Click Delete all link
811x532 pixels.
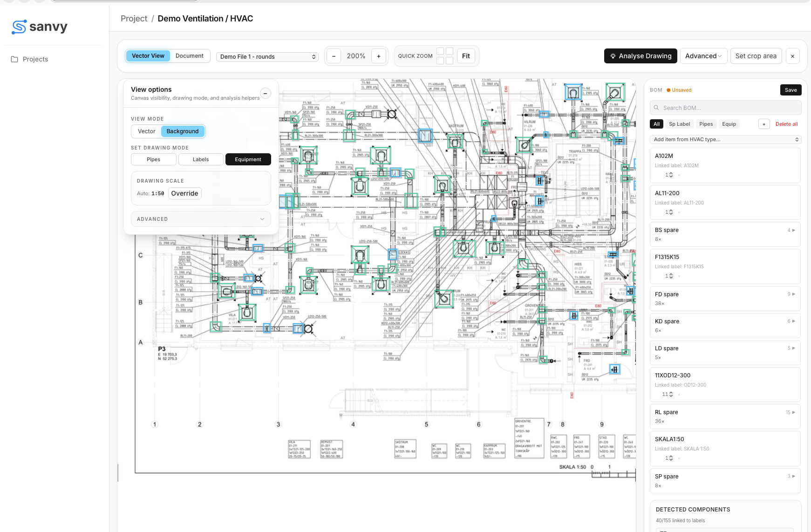click(786, 124)
